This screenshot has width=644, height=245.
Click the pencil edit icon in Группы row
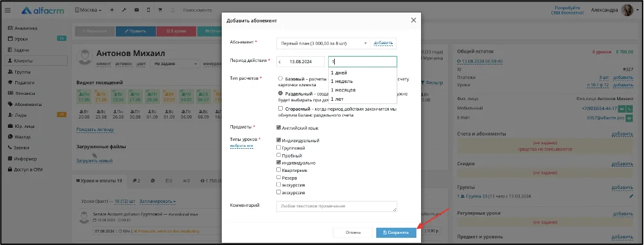pos(631,196)
